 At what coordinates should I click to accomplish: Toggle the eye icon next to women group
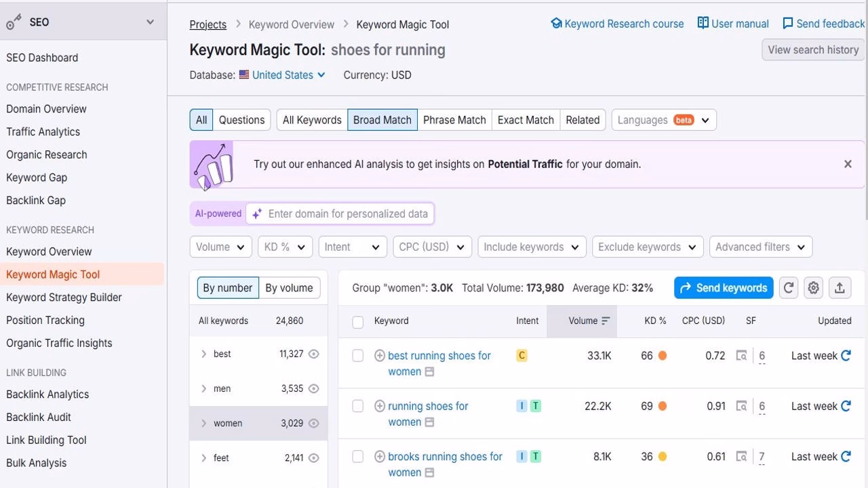click(313, 422)
